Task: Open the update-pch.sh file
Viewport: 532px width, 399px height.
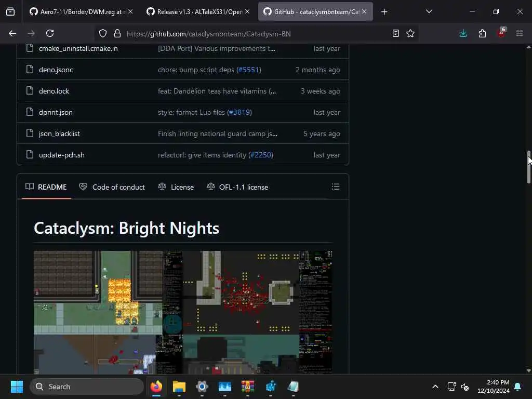Action: 62,155
